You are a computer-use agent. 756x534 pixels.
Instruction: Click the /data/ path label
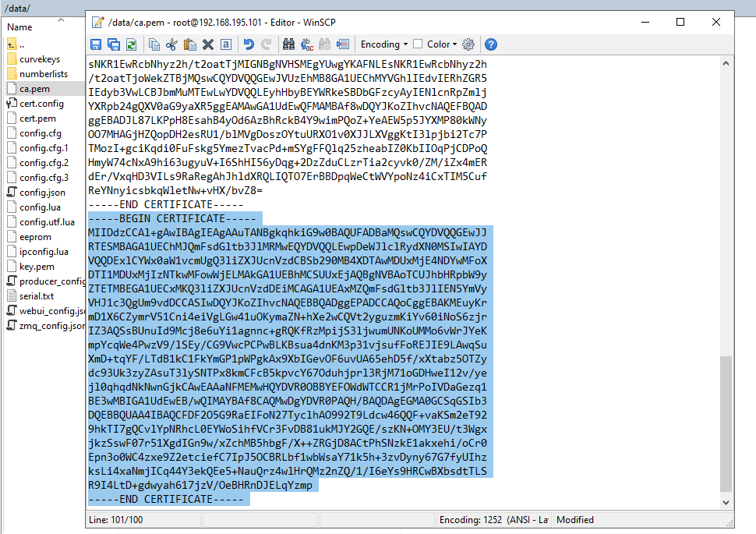click(x=17, y=9)
